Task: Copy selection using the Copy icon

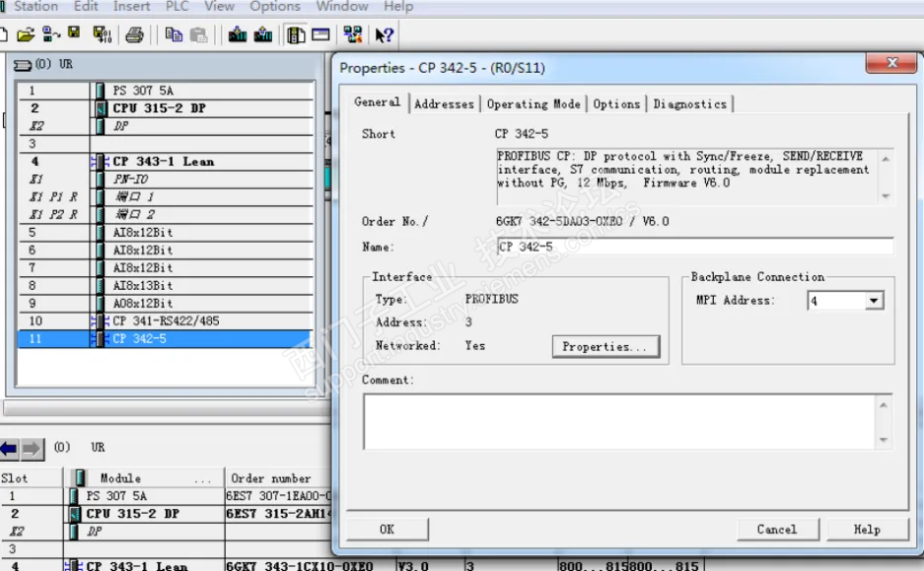Action: click(174, 35)
